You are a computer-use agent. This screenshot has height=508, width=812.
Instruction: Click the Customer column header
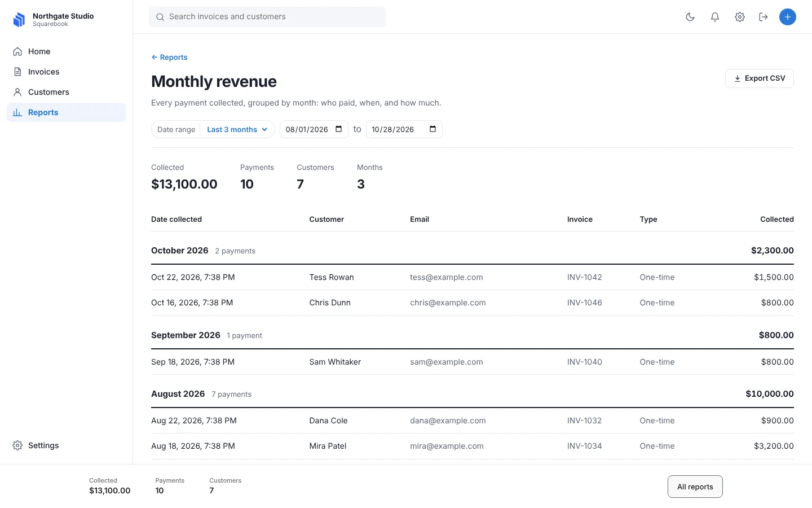(x=326, y=219)
